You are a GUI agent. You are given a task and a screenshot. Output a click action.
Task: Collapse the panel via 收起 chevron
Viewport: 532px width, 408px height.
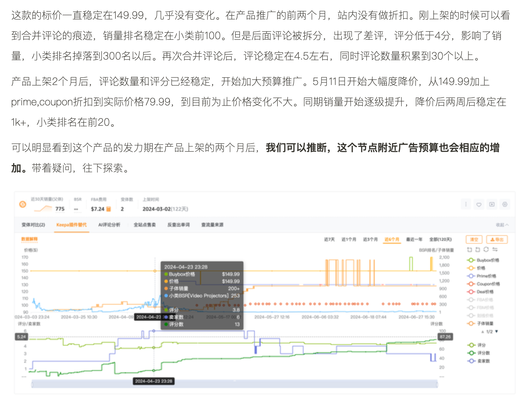(x=502, y=225)
